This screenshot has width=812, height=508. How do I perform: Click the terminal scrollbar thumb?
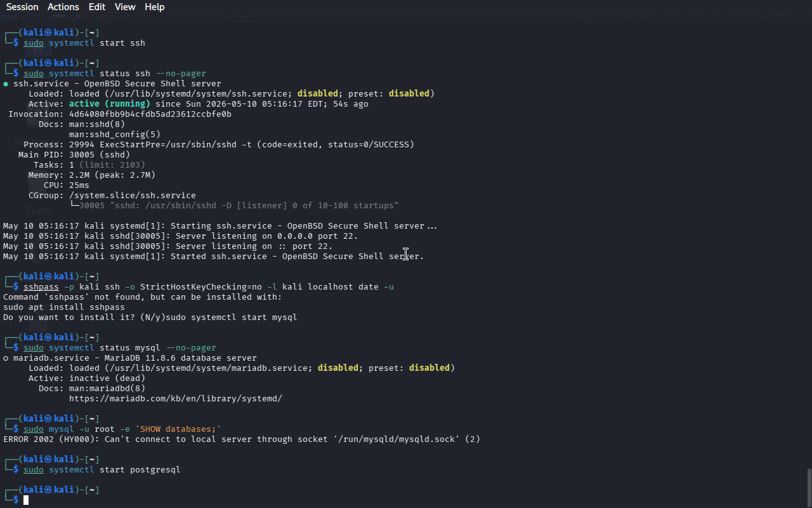[x=808, y=488]
